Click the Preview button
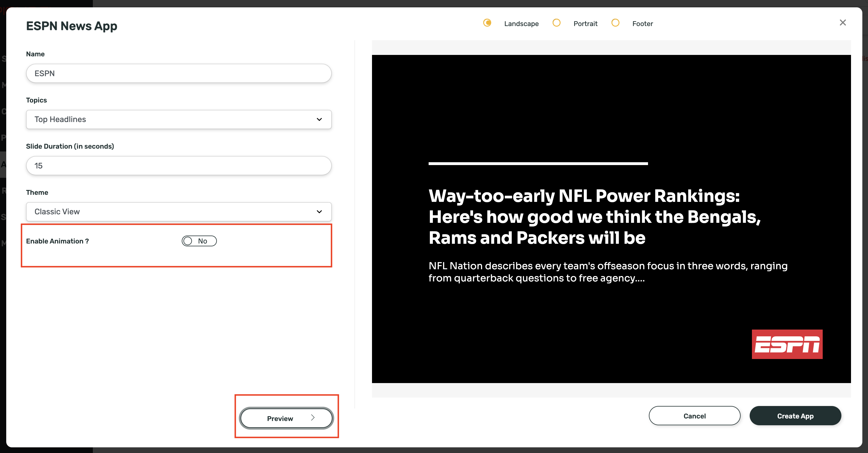The width and height of the screenshot is (868, 453). click(287, 418)
